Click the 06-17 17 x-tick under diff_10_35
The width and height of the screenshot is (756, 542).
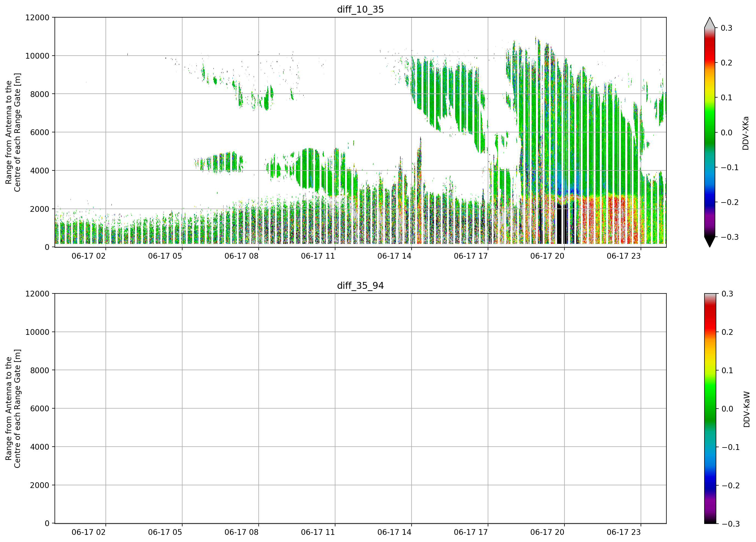(x=471, y=256)
